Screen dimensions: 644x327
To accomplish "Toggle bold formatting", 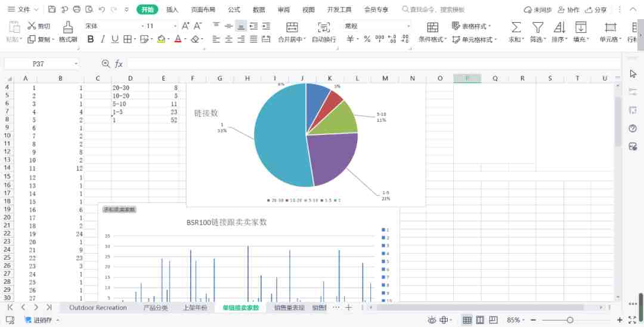I will 91,39.
